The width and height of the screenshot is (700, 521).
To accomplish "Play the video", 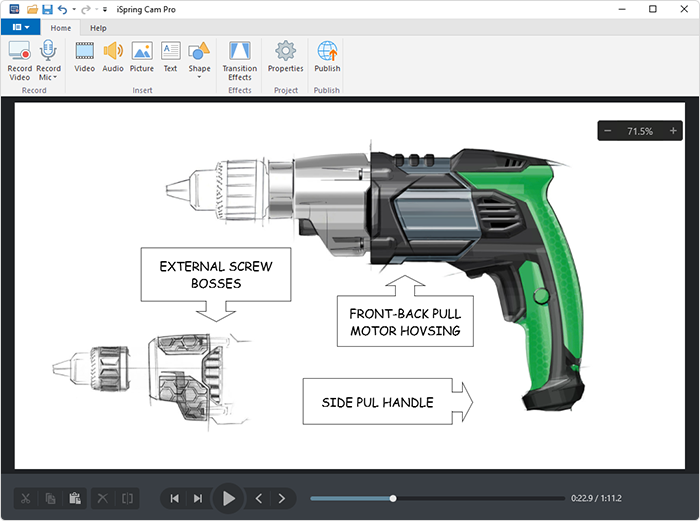I will (x=229, y=498).
